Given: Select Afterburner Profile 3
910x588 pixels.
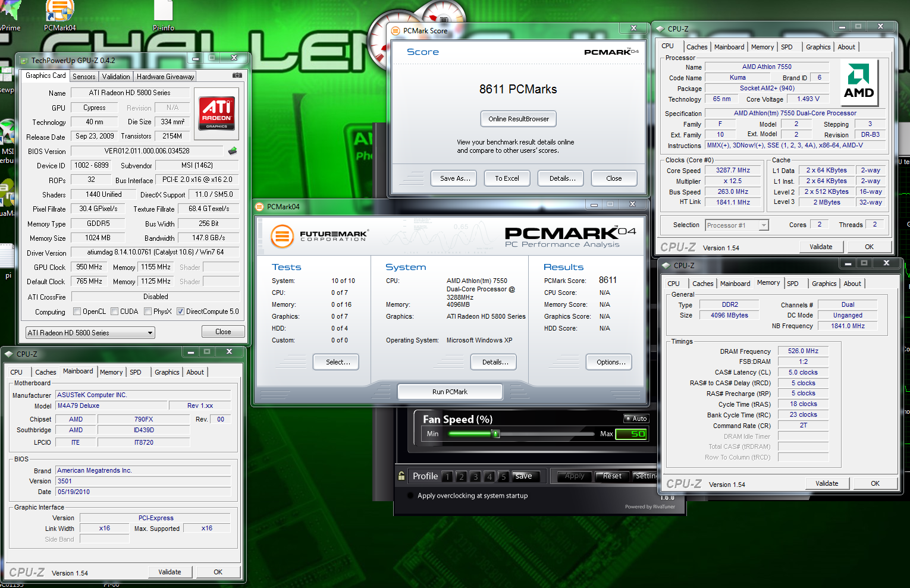Looking at the screenshot, I should point(475,476).
